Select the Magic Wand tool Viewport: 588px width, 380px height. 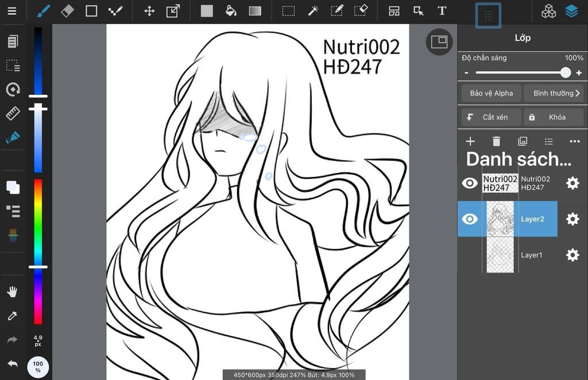(313, 11)
